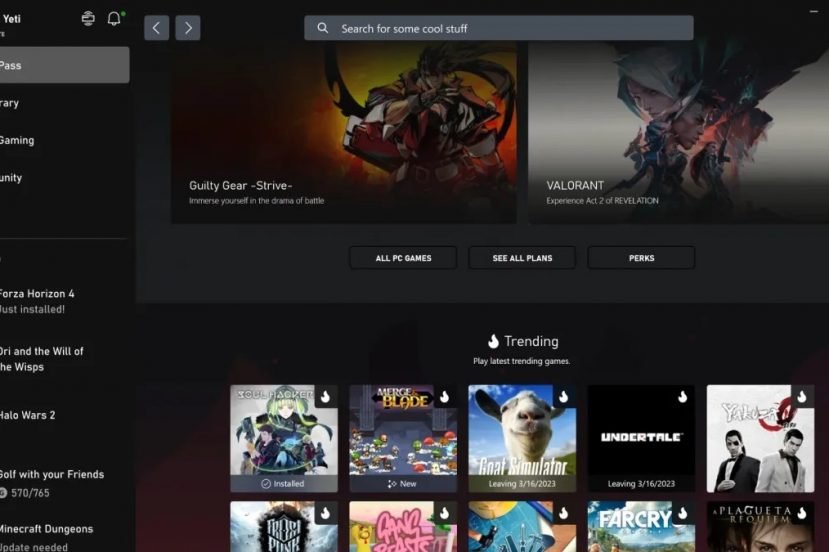Click trending flame badge on Plague Tale tile
Image resolution: width=829 pixels, height=552 pixels.
[802, 513]
